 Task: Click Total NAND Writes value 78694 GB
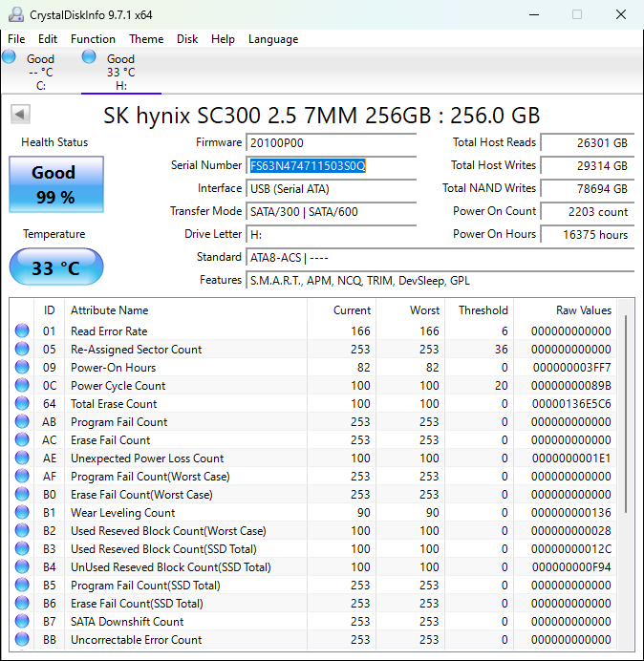[588, 188]
